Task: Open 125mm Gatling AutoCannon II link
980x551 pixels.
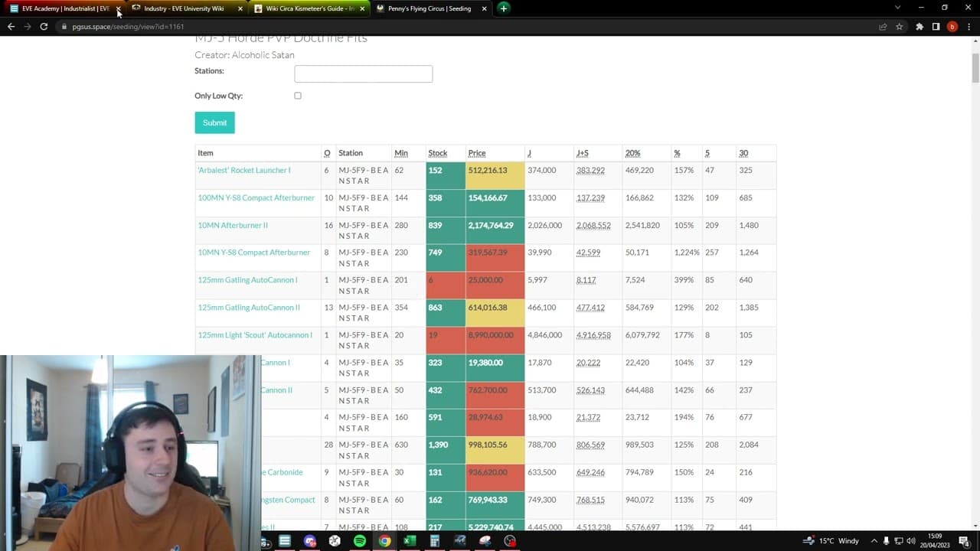Action: (x=249, y=307)
